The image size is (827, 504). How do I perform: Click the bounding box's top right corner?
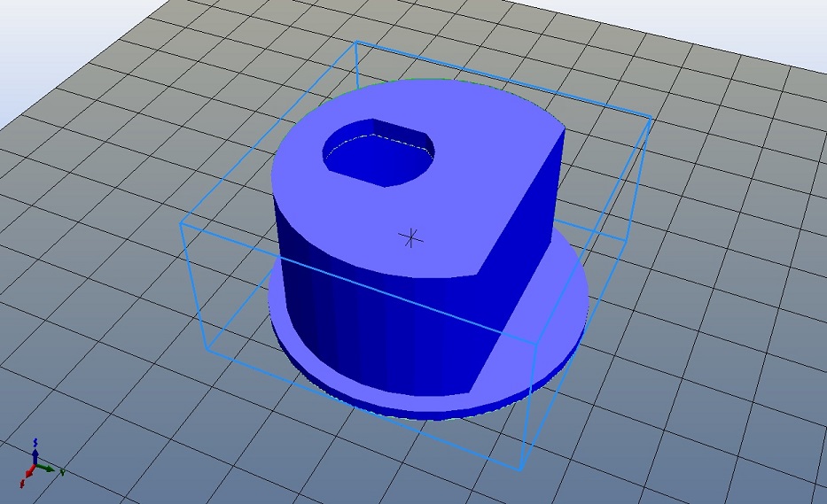click(x=651, y=116)
